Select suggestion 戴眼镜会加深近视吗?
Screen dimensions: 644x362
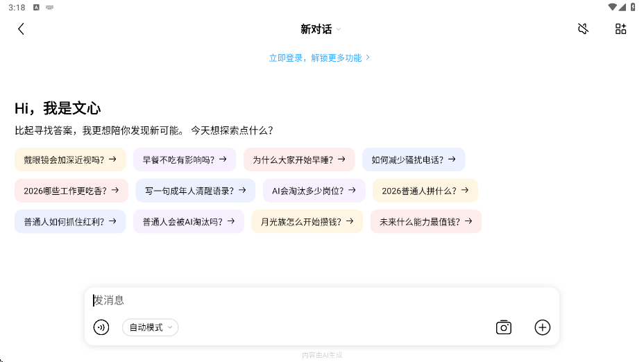[70, 160]
